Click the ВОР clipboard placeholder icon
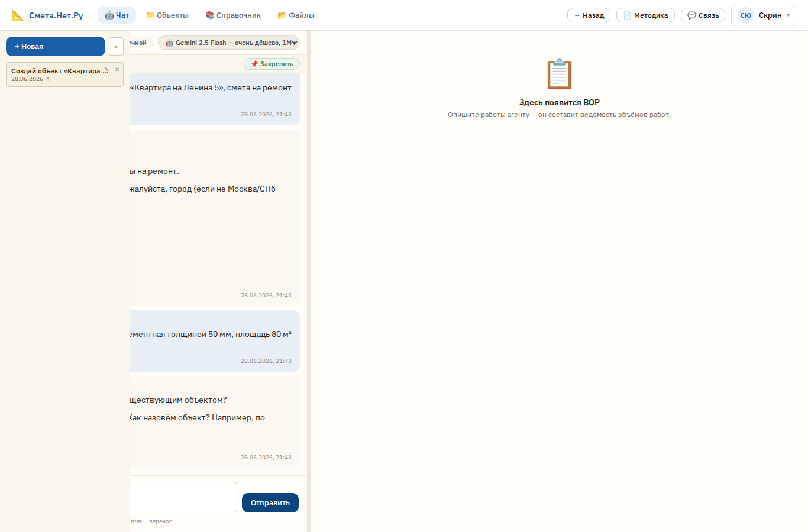This screenshot has width=808, height=532. [560, 74]
